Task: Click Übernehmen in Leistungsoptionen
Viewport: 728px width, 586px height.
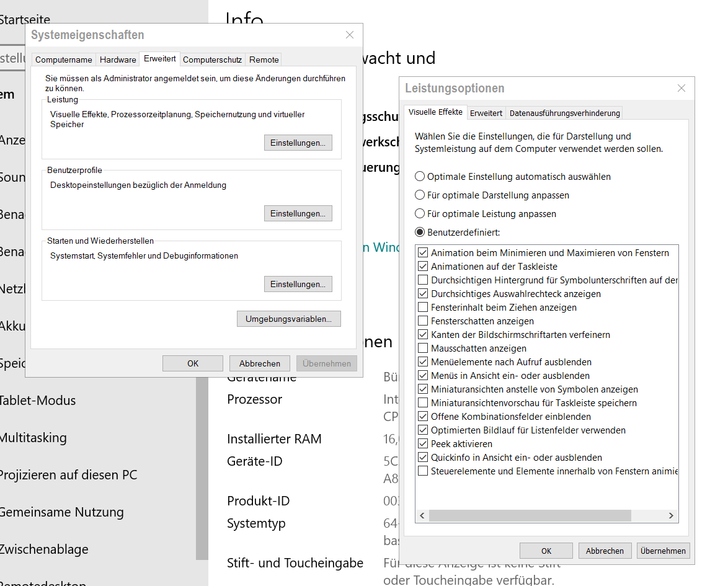Action: pos(663,551)
